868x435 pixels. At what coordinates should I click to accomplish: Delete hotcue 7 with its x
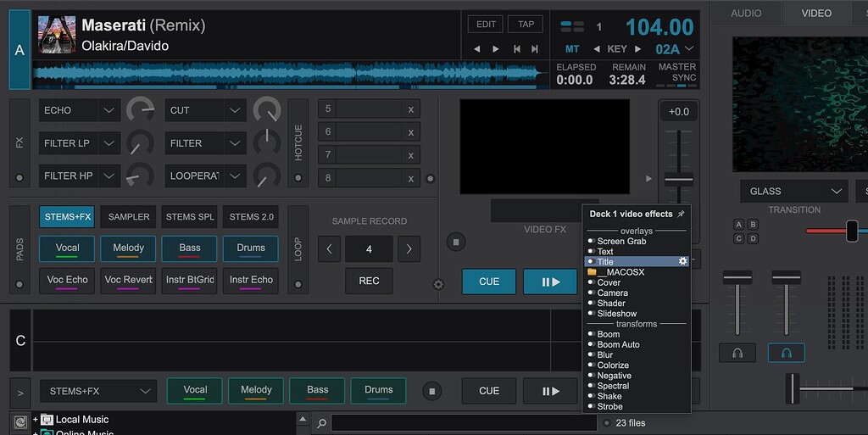coord(411,155)
